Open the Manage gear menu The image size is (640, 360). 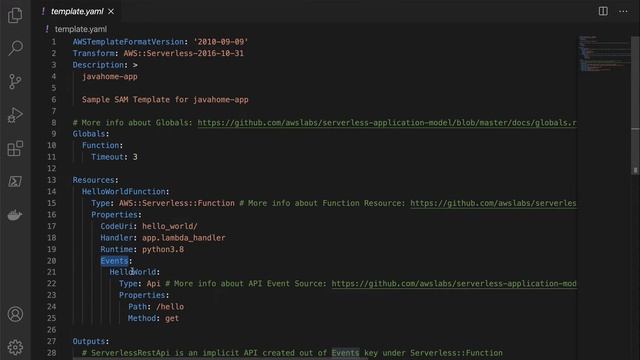click(15, 347)
